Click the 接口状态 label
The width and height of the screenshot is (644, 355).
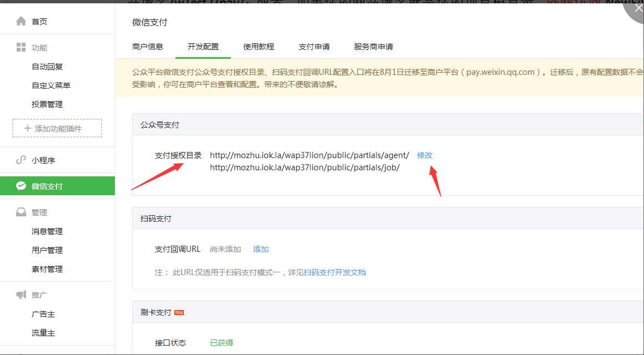point(170,343)
